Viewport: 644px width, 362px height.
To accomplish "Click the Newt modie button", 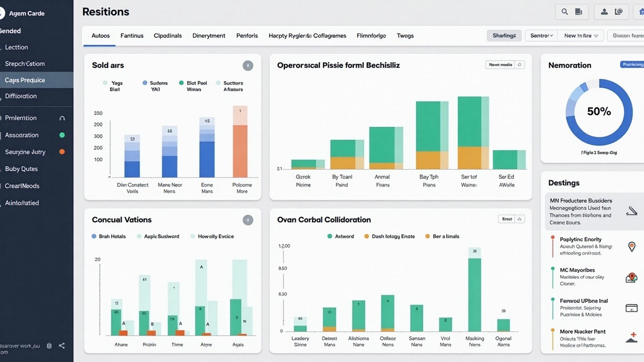I will [500, 65].
